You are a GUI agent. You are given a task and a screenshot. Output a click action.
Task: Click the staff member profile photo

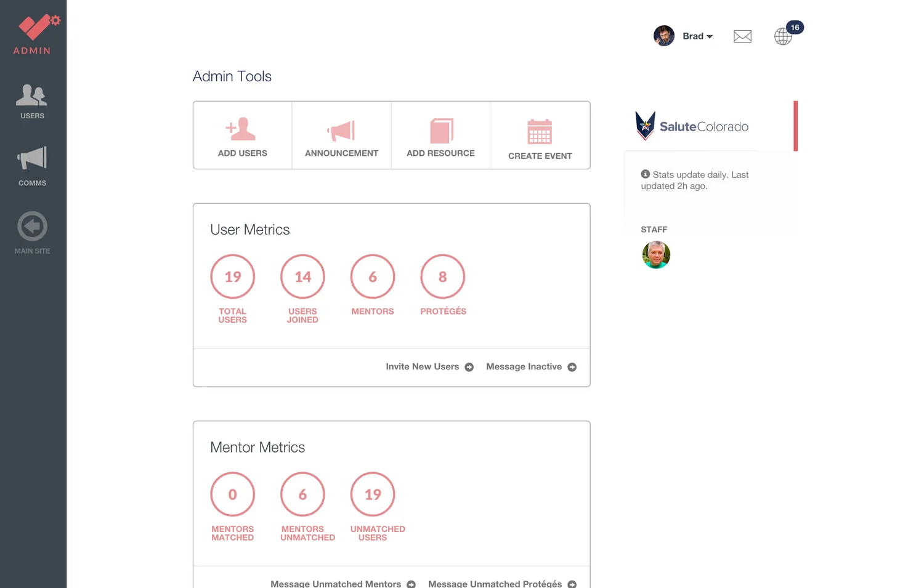coord(656,255)
